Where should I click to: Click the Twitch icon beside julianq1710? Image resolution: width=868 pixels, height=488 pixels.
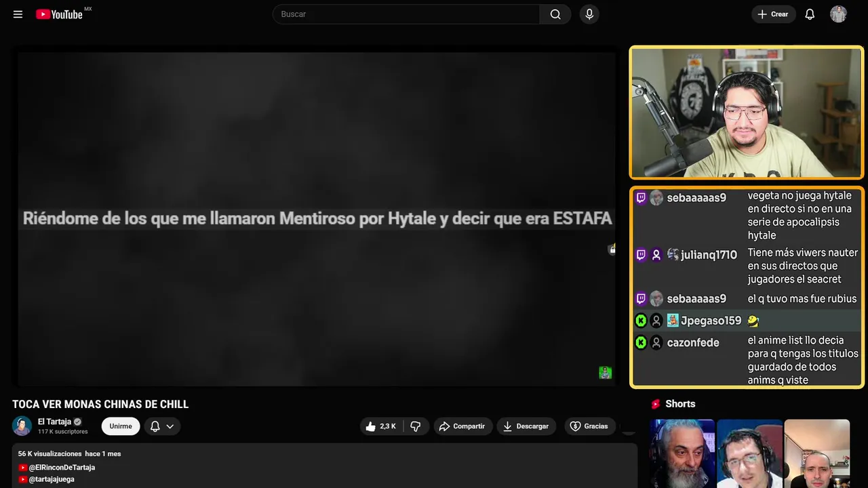pyautogui.click(x=641, y=255)
